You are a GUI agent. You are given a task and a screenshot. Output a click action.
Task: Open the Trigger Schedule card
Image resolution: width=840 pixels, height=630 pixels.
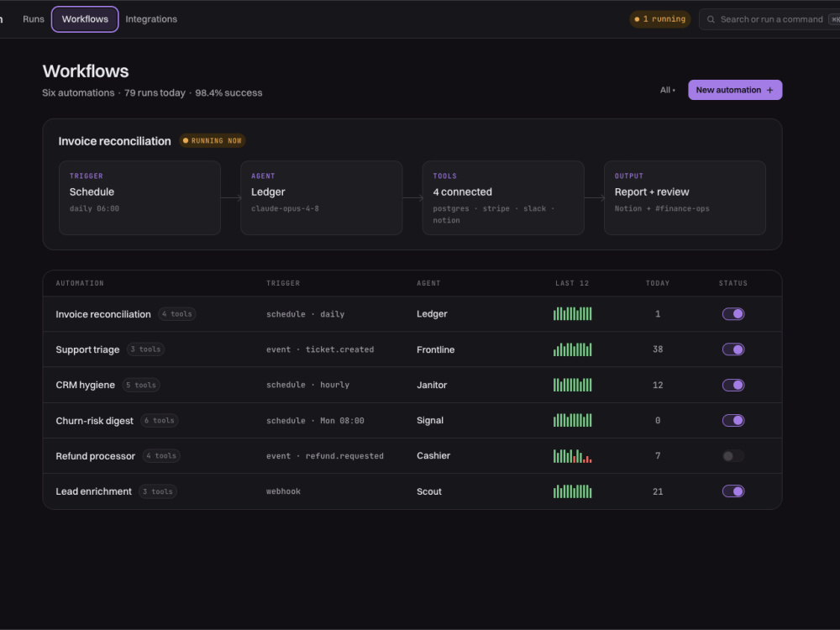(139, 197)
